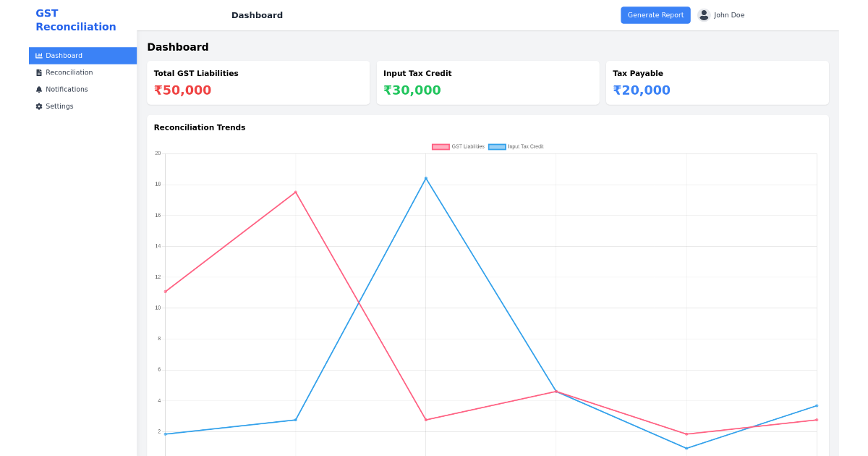Toggle Input Tax Credit legend swatch
Image resolution: width=868 pixels, height=456 pixels.
pos(497,147)
